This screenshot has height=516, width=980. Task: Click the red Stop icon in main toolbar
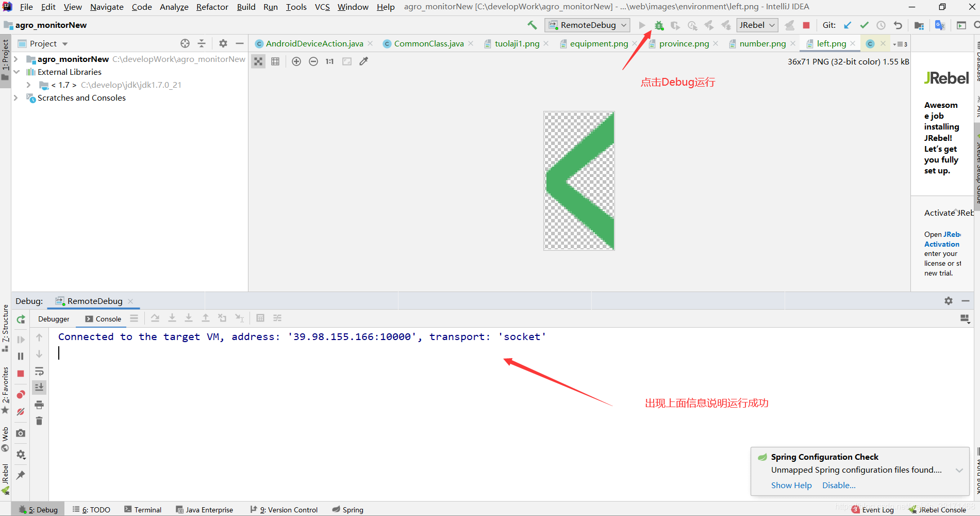pos(806,25)
